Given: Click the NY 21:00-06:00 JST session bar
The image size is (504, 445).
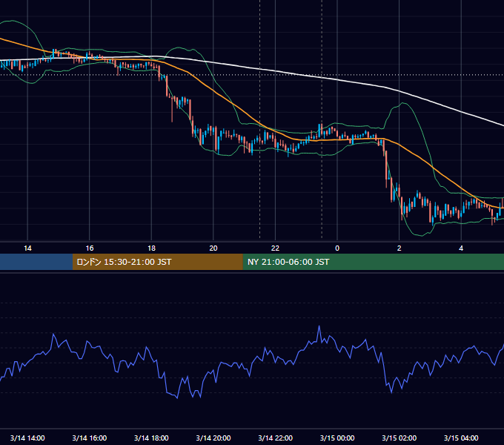Looking at the screenshot, I should (x=373, y=262).
